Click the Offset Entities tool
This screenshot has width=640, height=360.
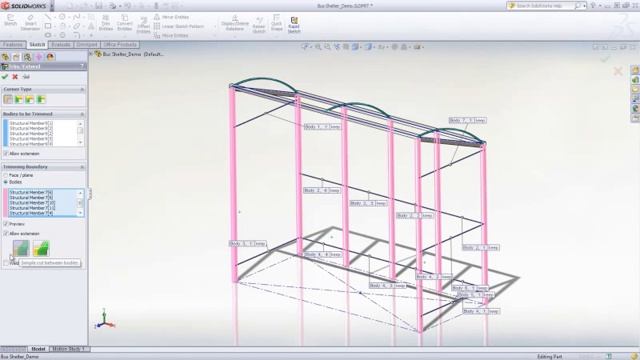143,25
